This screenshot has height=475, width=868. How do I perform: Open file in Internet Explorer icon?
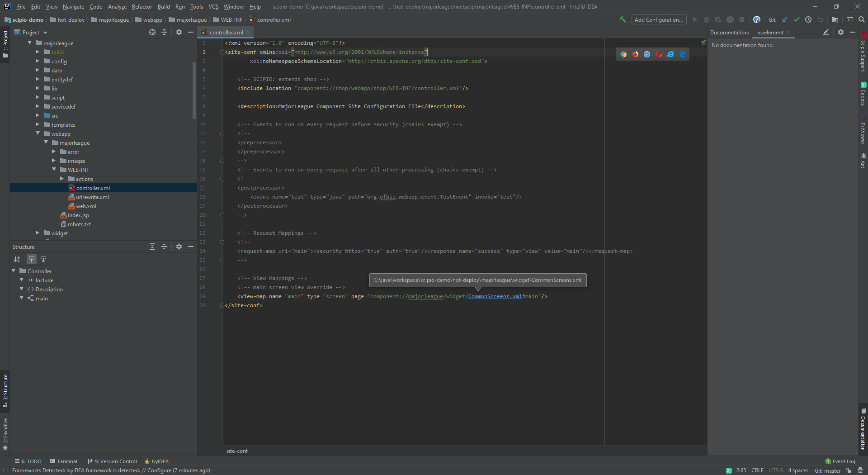pos(670,54)
